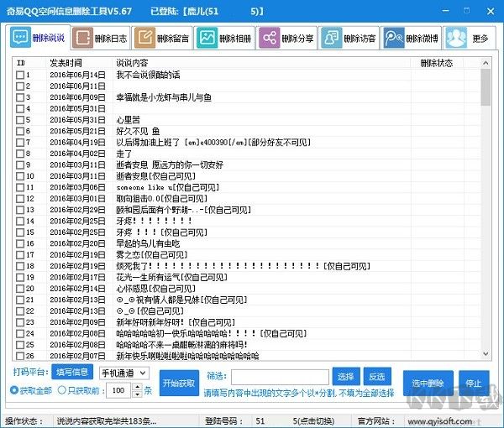Click the 删除留言 orange edit icon
The width and height of the screenshot is (504, 428).
point(145,38)
